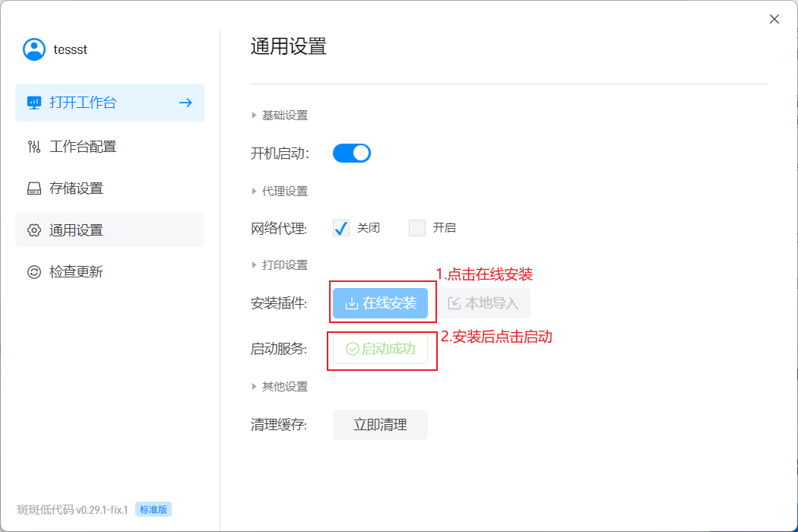Click the 启动成功 service status button
Screen dimensions: 798x532
click(381, 349)
